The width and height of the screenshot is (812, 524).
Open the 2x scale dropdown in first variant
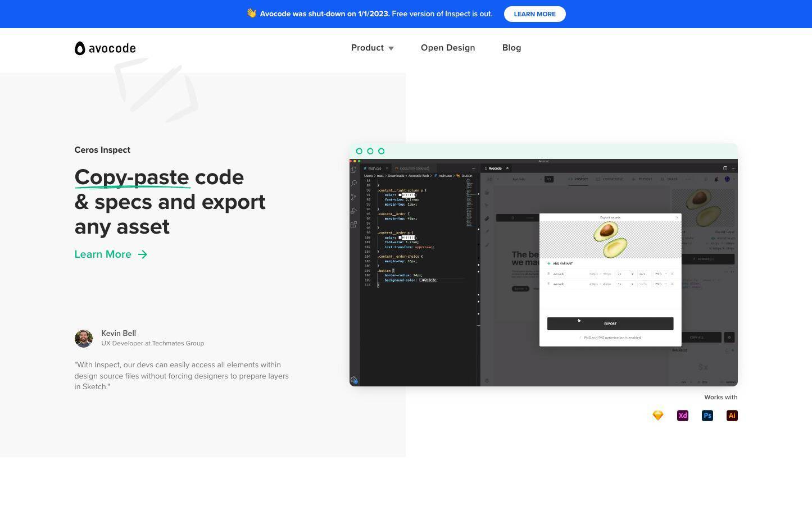pyautogui.click(x=625, y=274)
